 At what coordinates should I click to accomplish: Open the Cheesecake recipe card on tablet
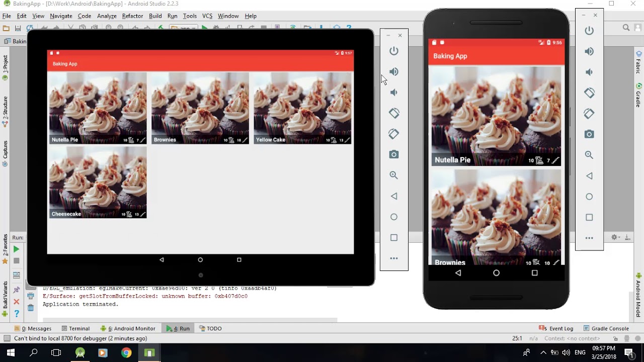pyautogui.click(x=98, y=183)
